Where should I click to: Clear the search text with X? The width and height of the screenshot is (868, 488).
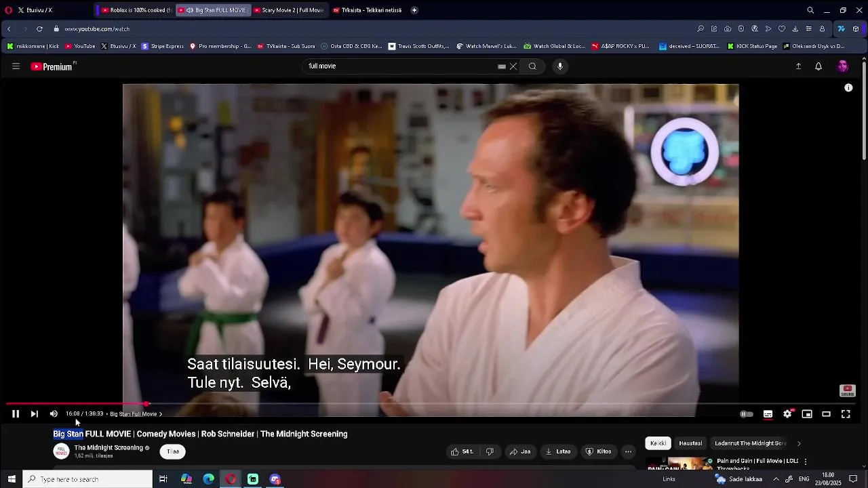pyautogui.click(x=513, y=66)
